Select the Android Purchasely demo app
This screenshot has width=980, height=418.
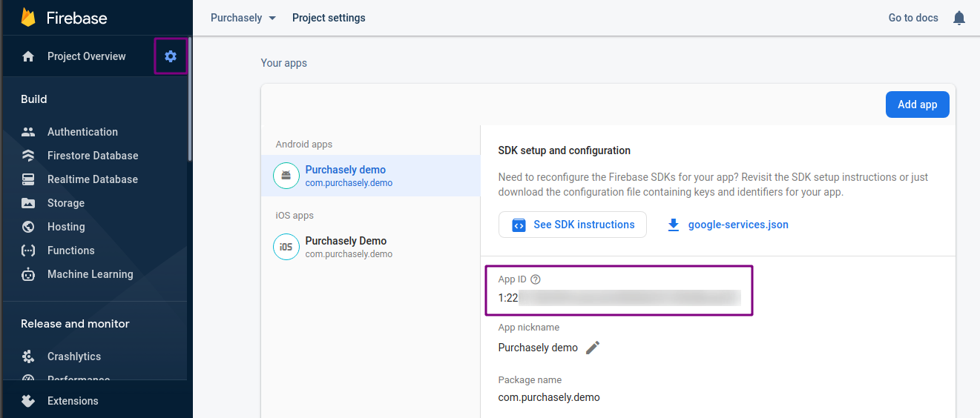coord(371,176)
